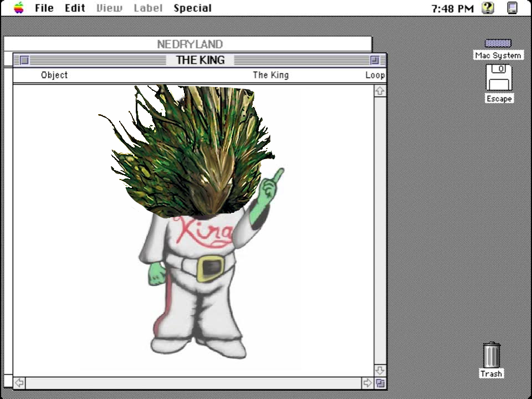Click the scroll left arrow
The height and width of the screenshot is (399, 532).
[x=19, y=383]
